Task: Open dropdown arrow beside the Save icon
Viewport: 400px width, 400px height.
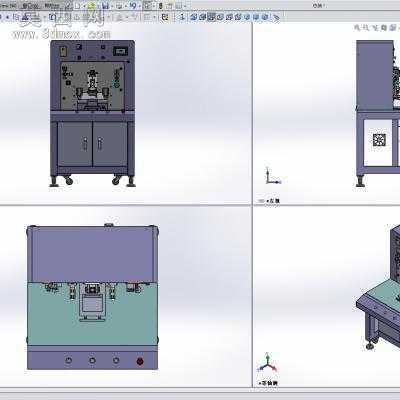Action: [112, 6]
